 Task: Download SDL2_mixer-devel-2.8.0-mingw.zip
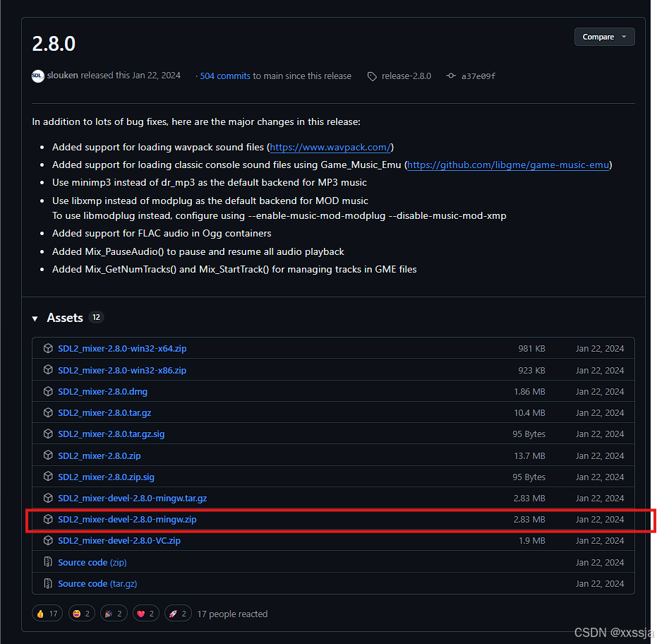pos(127,519)
